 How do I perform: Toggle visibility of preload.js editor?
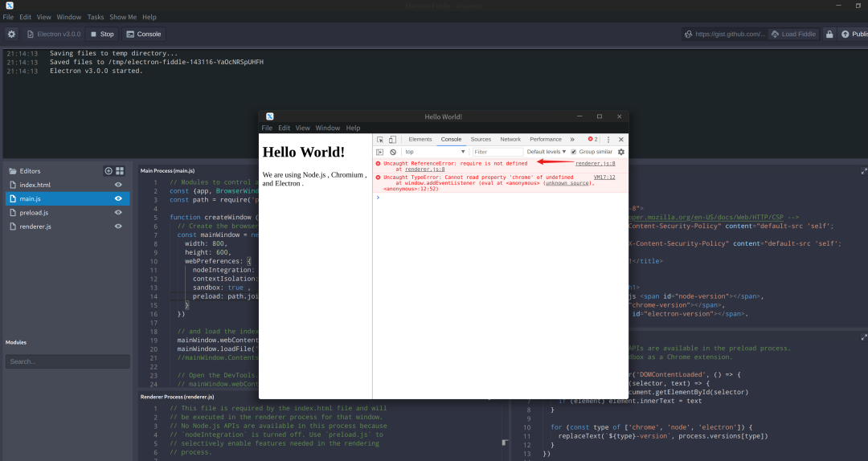coord(118,213)
